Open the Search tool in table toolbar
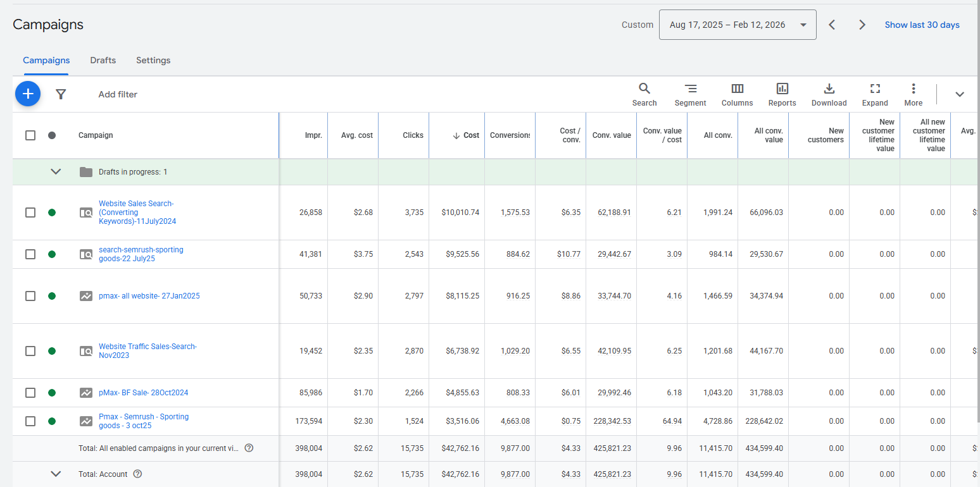980x487 pixels. tap(644, 94)
